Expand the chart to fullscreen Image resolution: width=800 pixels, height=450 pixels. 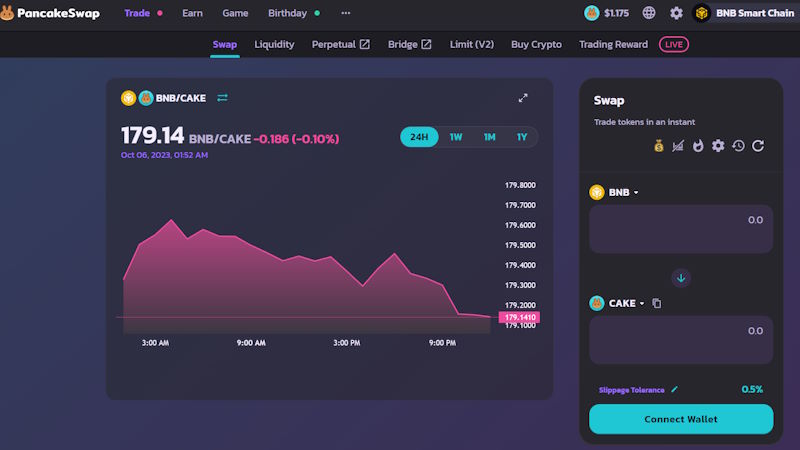(x=523, y=98)
